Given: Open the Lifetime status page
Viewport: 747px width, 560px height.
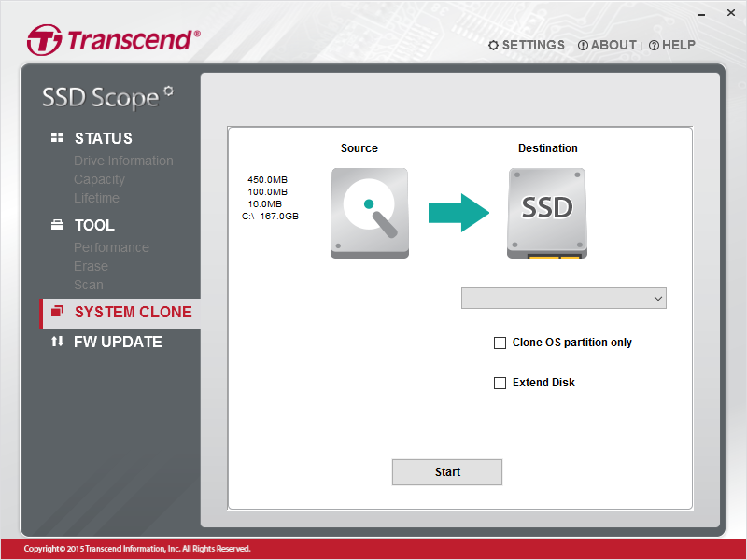Looking at the screenshot, I should pos(96,198).
